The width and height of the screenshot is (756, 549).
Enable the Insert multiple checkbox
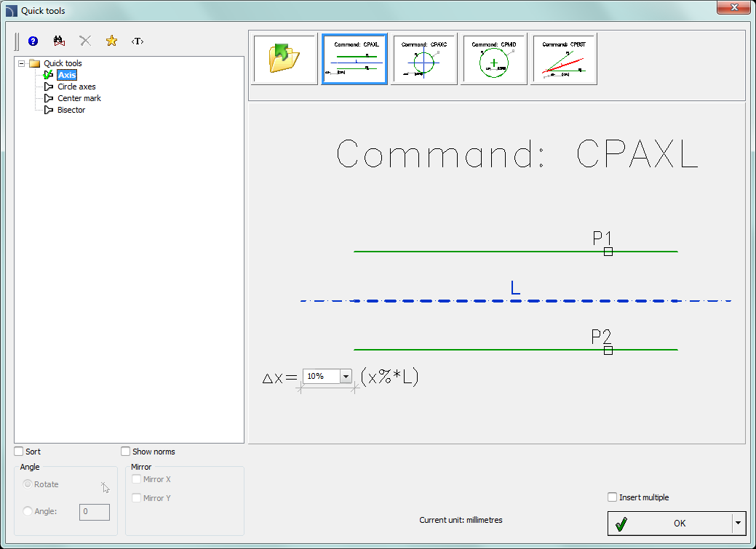(x=612, y=497)
